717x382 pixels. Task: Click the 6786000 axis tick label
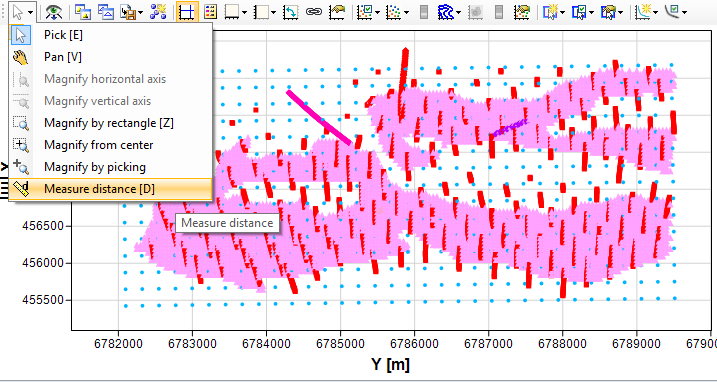[x=414, y=343]
